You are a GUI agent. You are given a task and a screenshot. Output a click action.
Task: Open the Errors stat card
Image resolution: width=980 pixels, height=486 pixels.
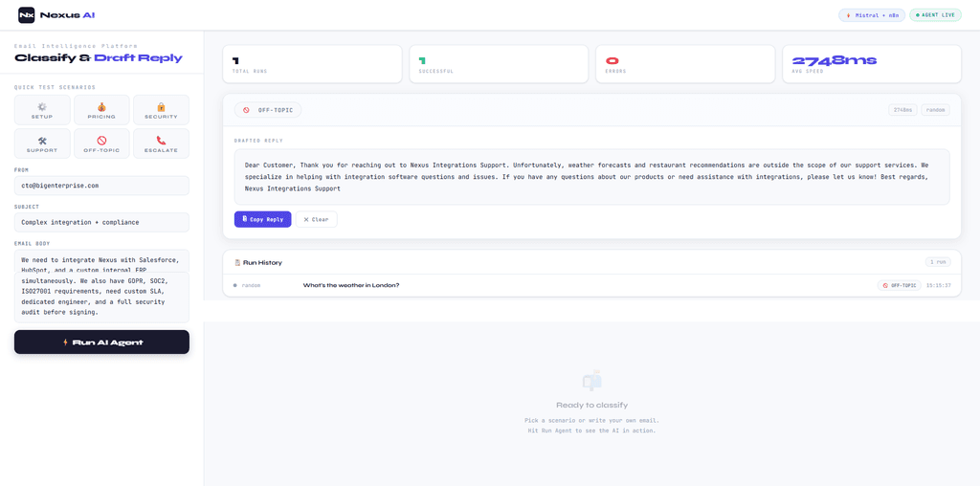click(x=685, y=64)
